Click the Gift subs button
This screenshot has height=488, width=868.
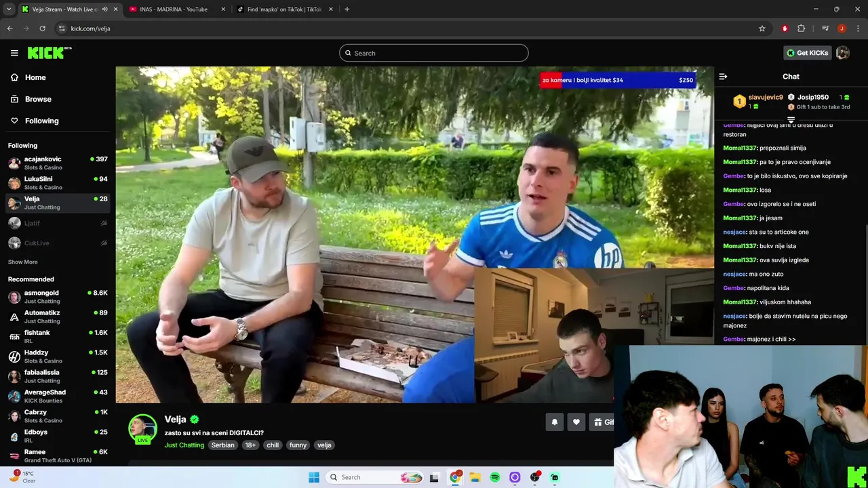point(602,422)
